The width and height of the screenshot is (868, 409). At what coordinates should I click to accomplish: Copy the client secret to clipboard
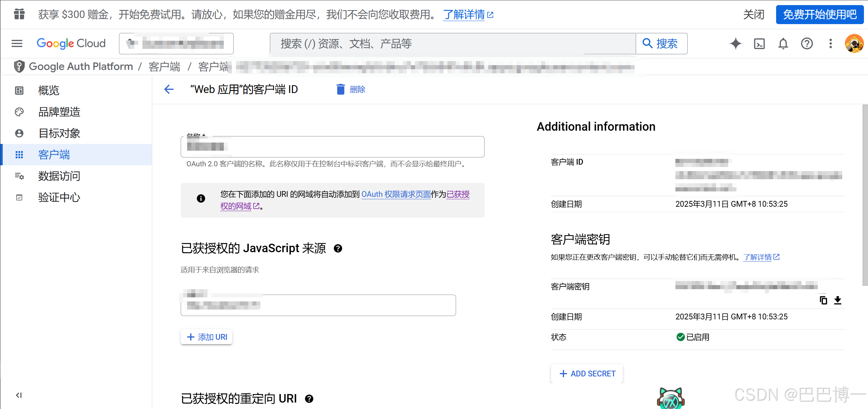(x=823, y=300)
